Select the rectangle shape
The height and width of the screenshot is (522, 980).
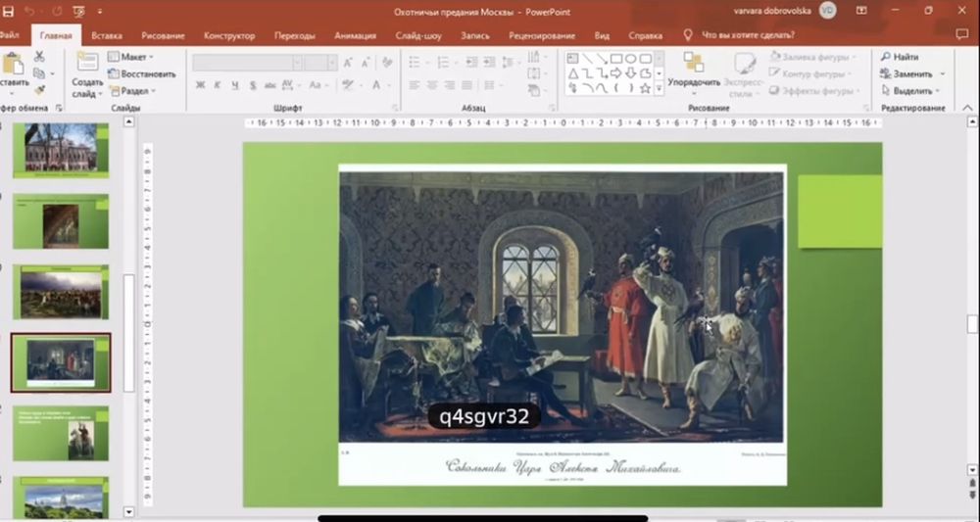click(x=616, y=58)
